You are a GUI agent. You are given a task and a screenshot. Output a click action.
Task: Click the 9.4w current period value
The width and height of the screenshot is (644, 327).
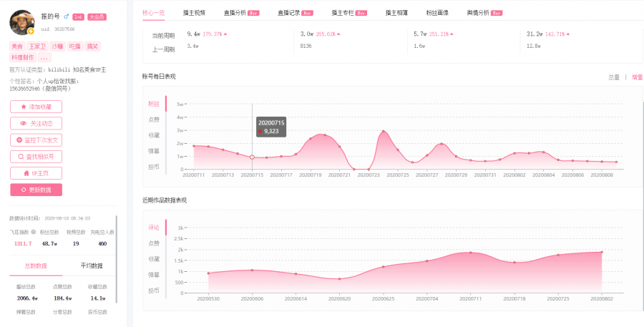[x=193, y=34]
